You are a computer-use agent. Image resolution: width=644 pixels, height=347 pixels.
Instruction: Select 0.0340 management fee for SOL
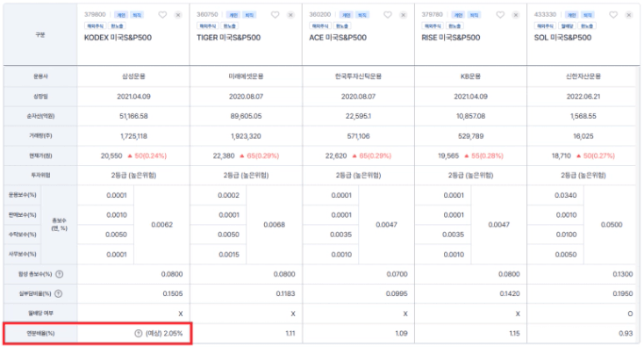566,195
